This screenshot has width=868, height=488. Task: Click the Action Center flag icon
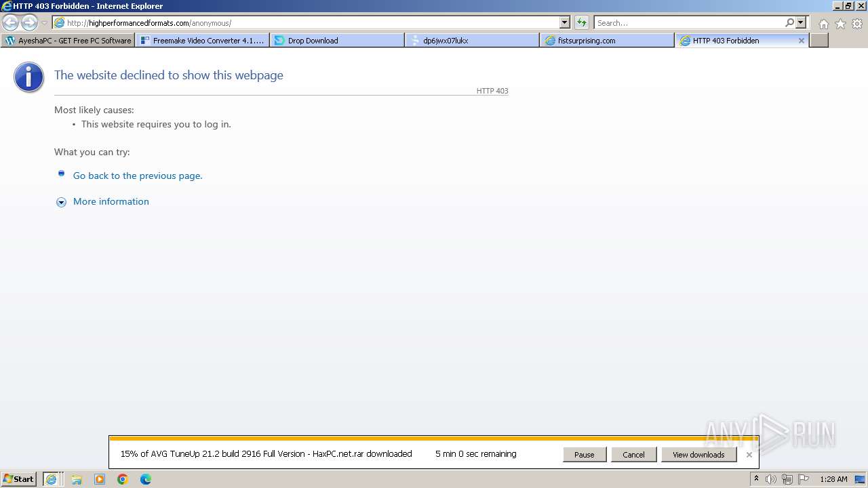(804, 479)
